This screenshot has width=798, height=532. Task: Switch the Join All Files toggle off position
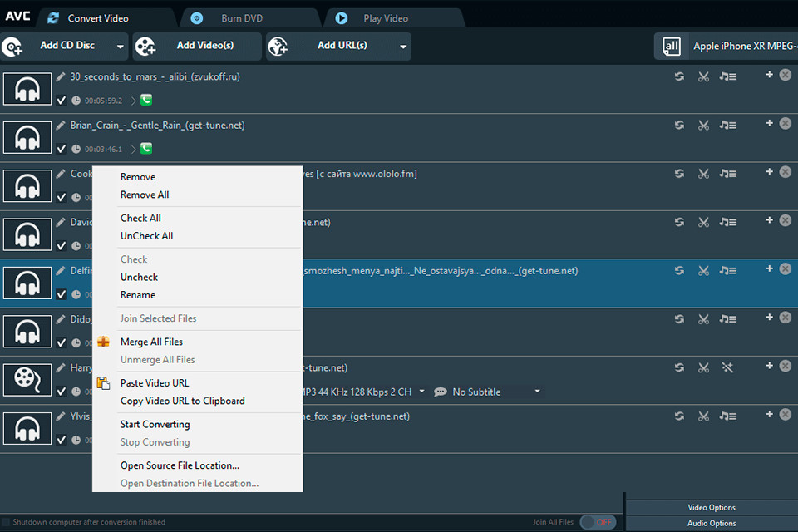coord(598,521)
